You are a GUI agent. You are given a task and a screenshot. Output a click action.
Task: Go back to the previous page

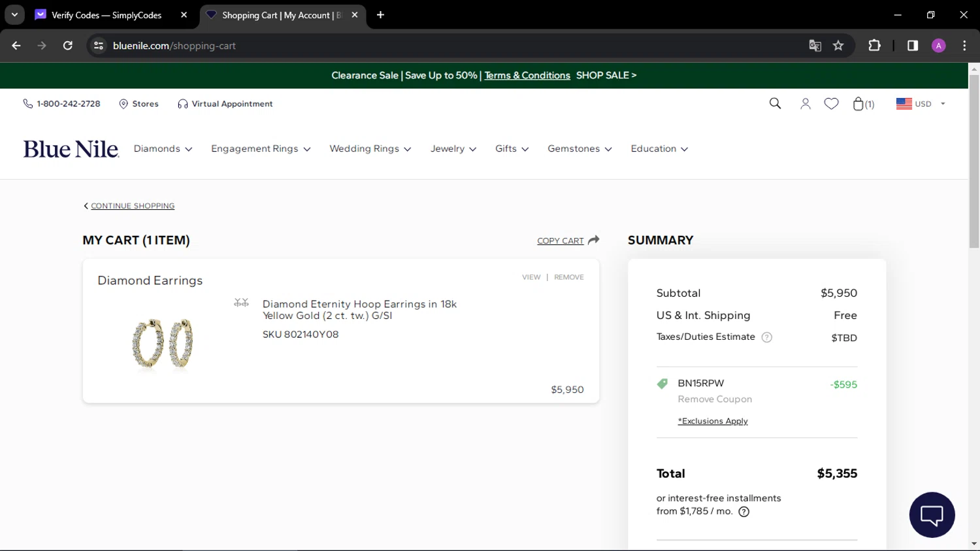click(x=16, y=46)
